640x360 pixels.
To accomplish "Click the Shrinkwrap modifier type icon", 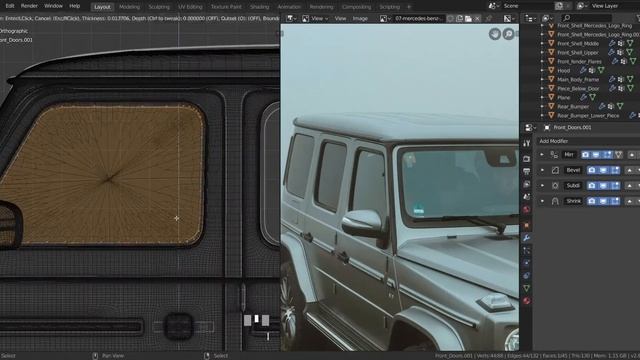I will click(x=555, y=201).
